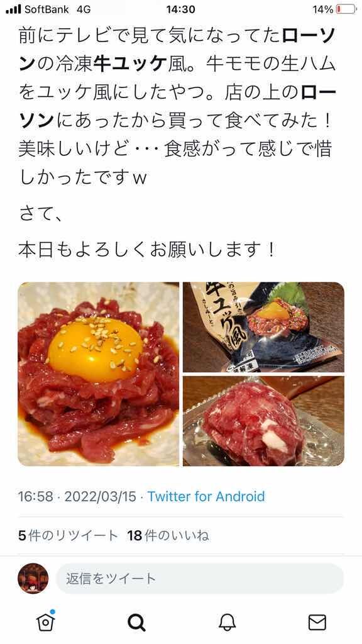Open the Notifications bell tab
The width and height of the screenshot is (362, 644).
[227, 623]
